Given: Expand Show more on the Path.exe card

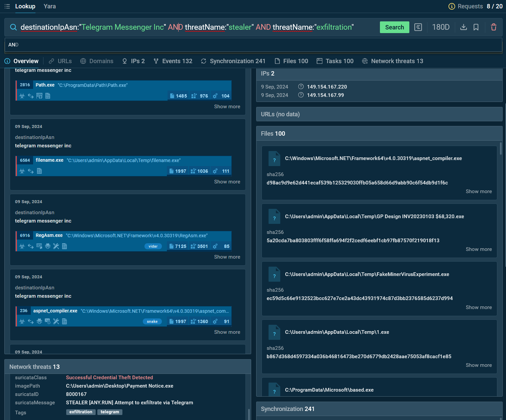Looking at the screenshot, I should pyautogui.click(x=227, y=106).
